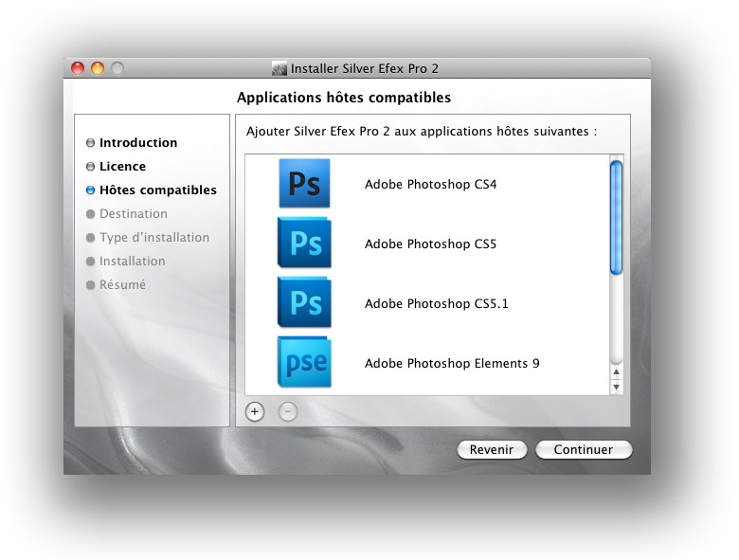Click the scroll down arrow in host list
Image resolution: width=739 pixels, height=560 pixels.
coord(616,387)
